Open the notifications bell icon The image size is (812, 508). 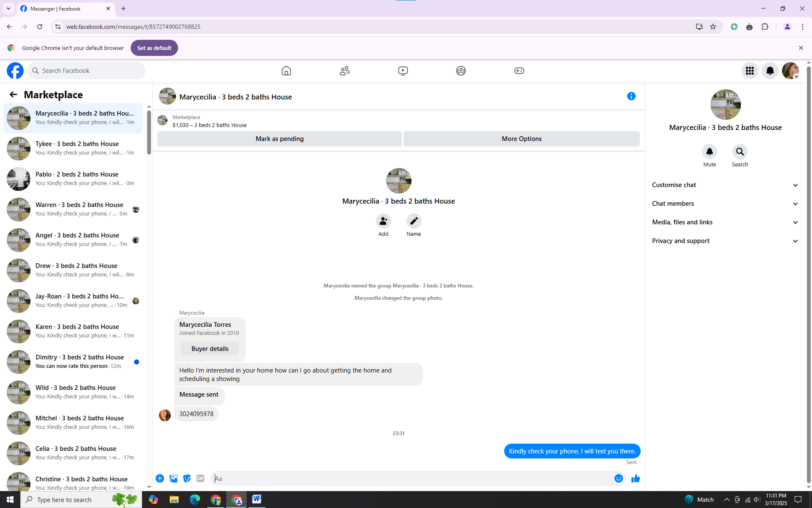pyautogui.click(x=770, y=71)
